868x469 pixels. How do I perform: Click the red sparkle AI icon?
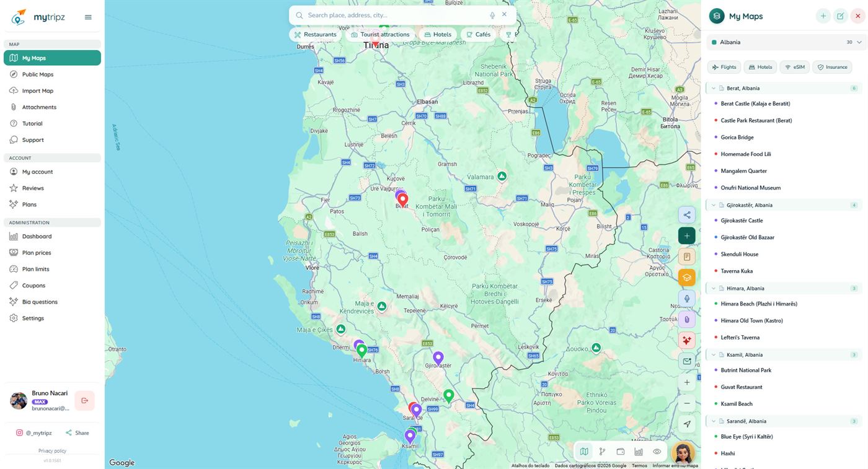pos(686,340)
